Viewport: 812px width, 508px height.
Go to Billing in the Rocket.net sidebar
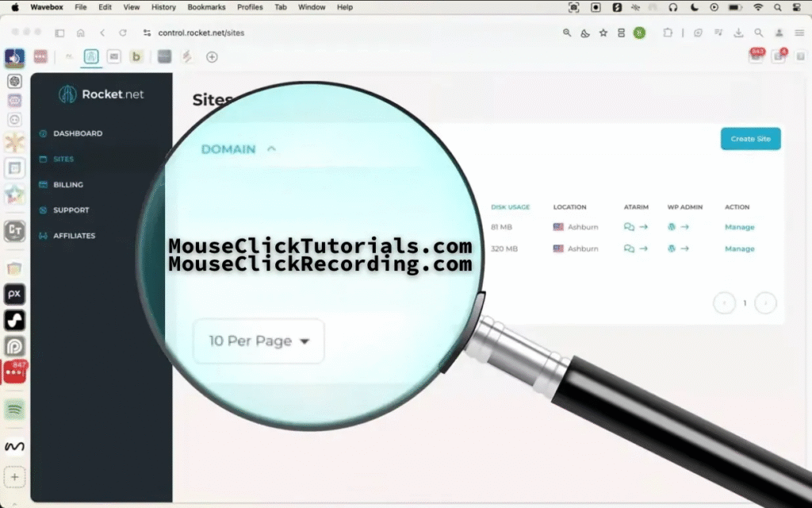pyautogui.click(x=68, y=185)
